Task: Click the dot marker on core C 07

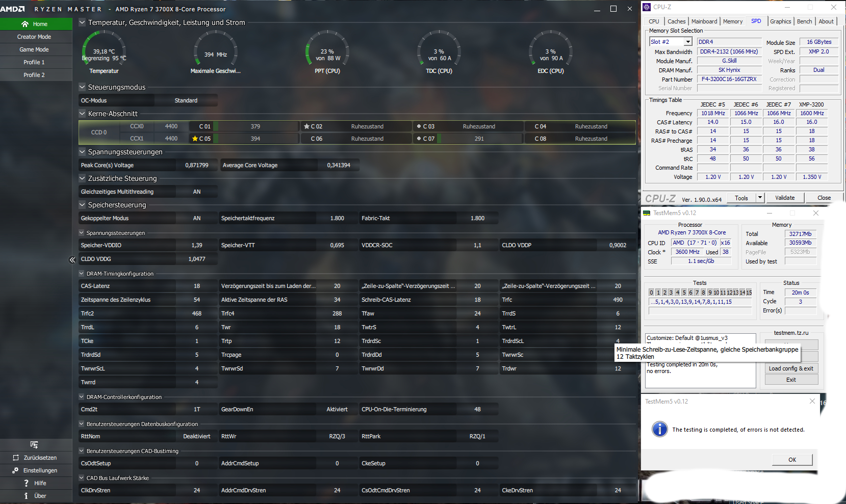Action: coord(419,139)
